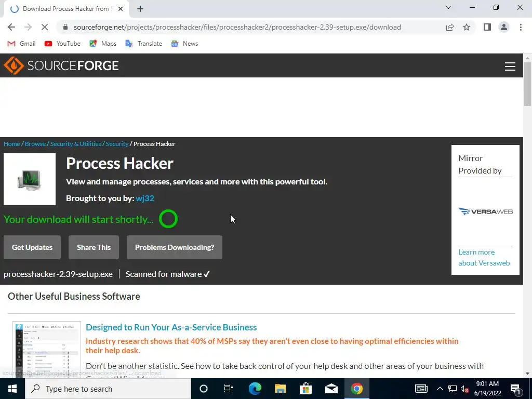Viewport: 532px width, 399px height.
Task: Open notification center icon
Action: pyautogui.click(x=515, y=389)
